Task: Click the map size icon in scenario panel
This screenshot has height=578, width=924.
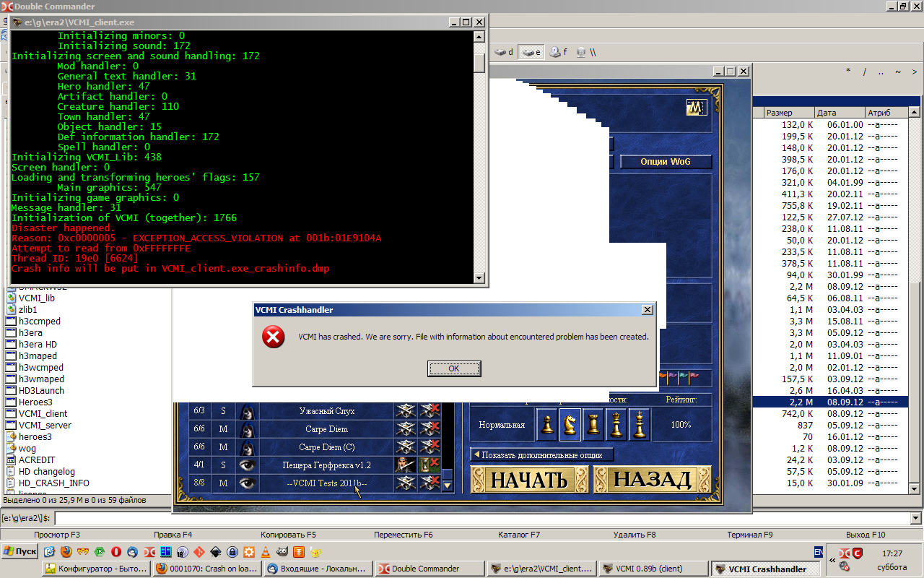Action: tap(695, 108)
